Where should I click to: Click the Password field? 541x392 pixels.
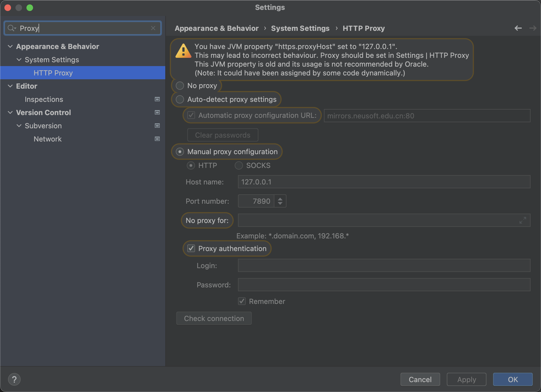384,285
